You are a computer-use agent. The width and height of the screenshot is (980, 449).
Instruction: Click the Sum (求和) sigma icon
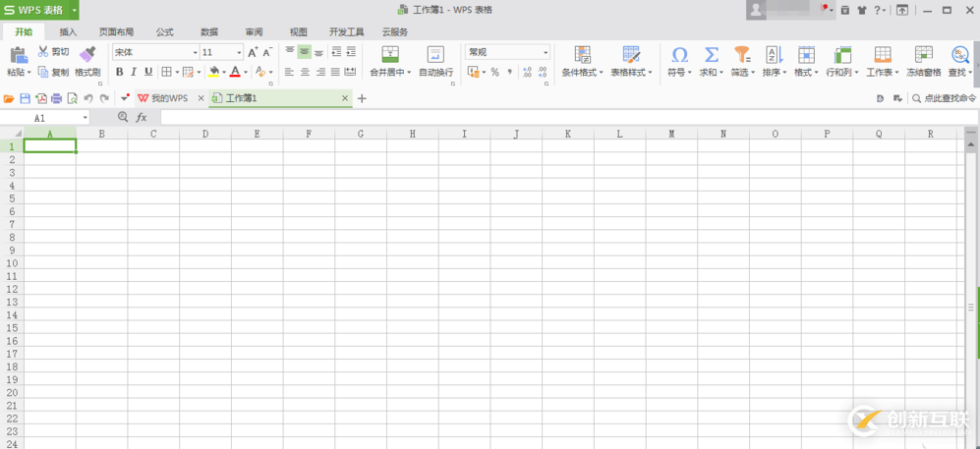click(x=711, y=55)
